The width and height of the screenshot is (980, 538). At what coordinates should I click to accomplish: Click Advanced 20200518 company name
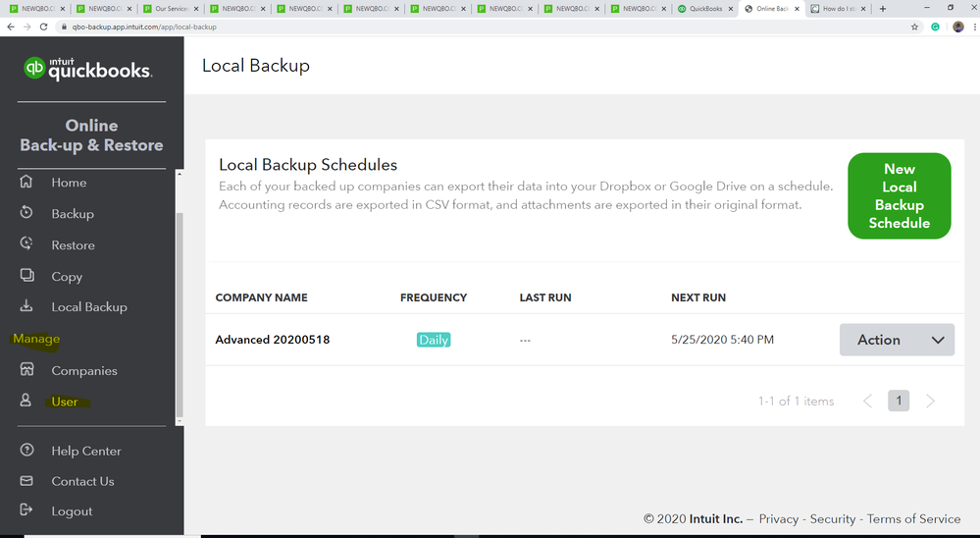(273, 340)
